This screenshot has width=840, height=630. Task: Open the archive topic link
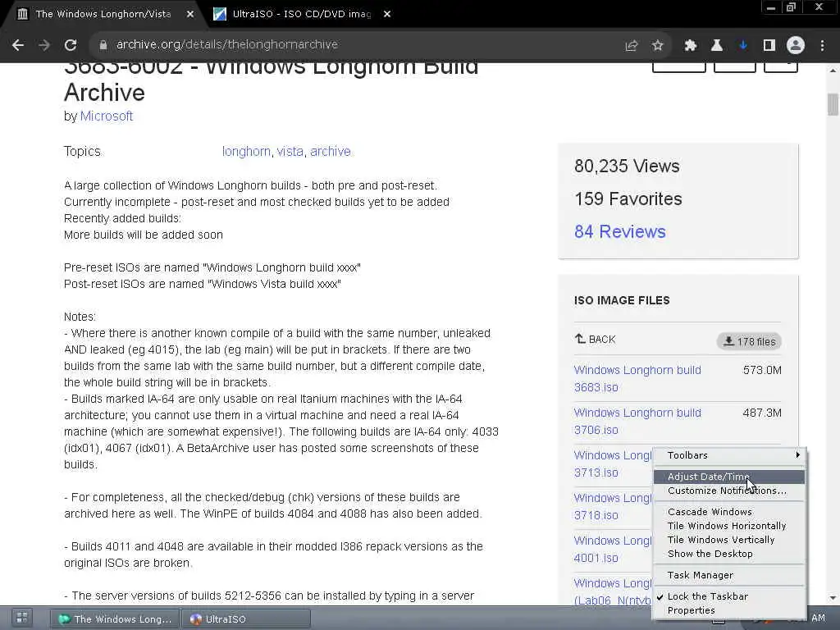[x=330, y=152]
